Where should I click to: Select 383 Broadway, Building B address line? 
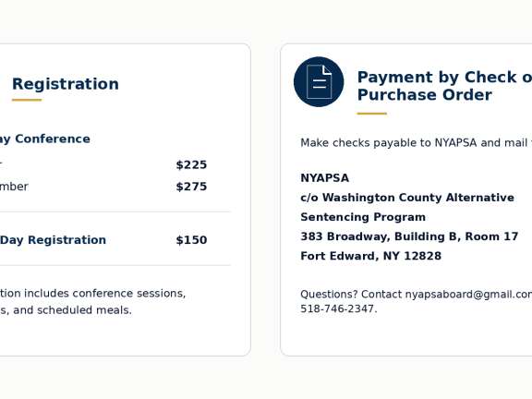point(409,236)
